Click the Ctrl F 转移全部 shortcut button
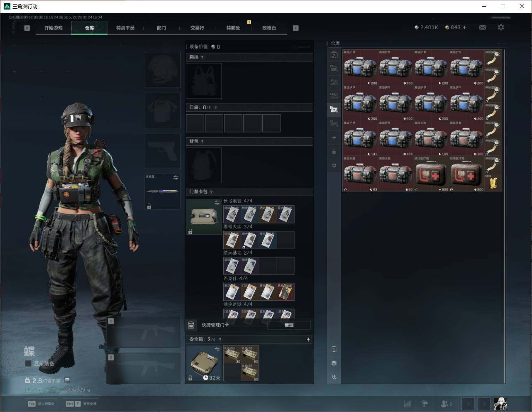Image resolution: width=532 pixels, height=412 pixels. pyautogui.click(x=81, y=404)
